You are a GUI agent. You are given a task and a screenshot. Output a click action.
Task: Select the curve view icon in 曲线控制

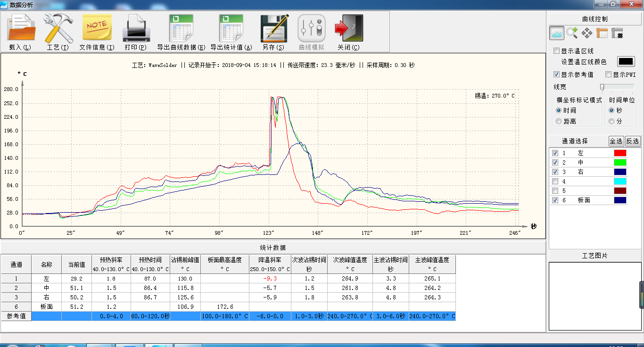tap(557, 33)
